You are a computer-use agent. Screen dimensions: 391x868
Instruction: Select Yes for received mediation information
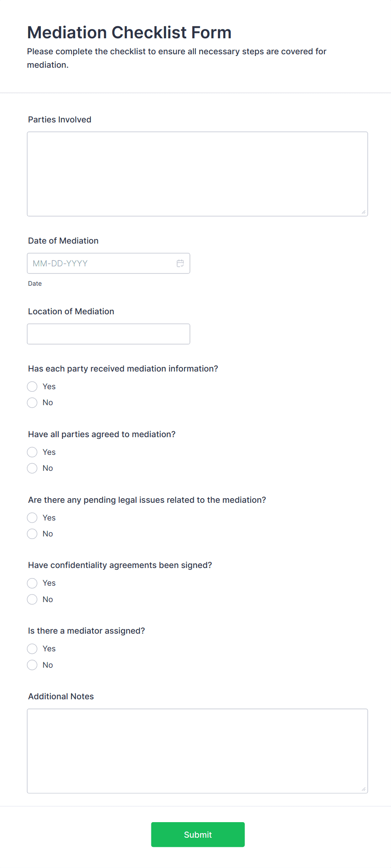coord(32,387)
